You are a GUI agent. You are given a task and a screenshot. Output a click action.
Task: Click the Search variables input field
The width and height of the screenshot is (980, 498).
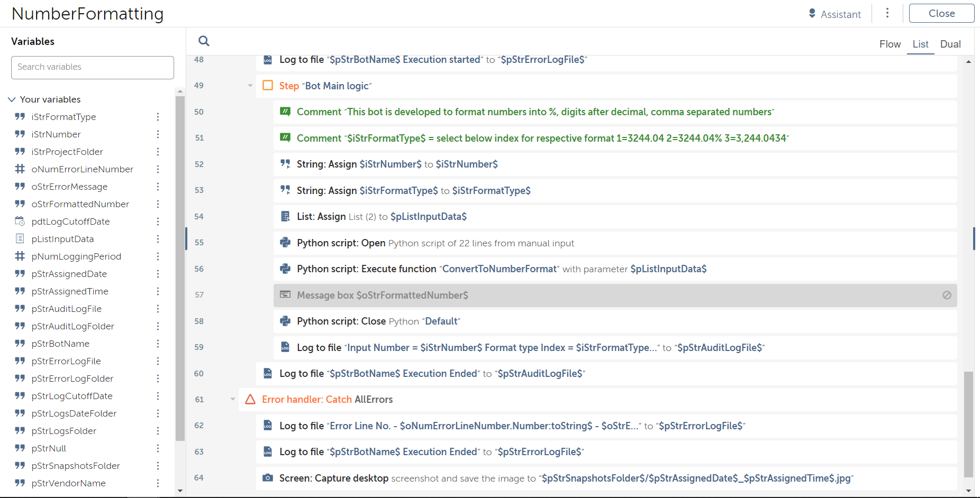(93, 67)
